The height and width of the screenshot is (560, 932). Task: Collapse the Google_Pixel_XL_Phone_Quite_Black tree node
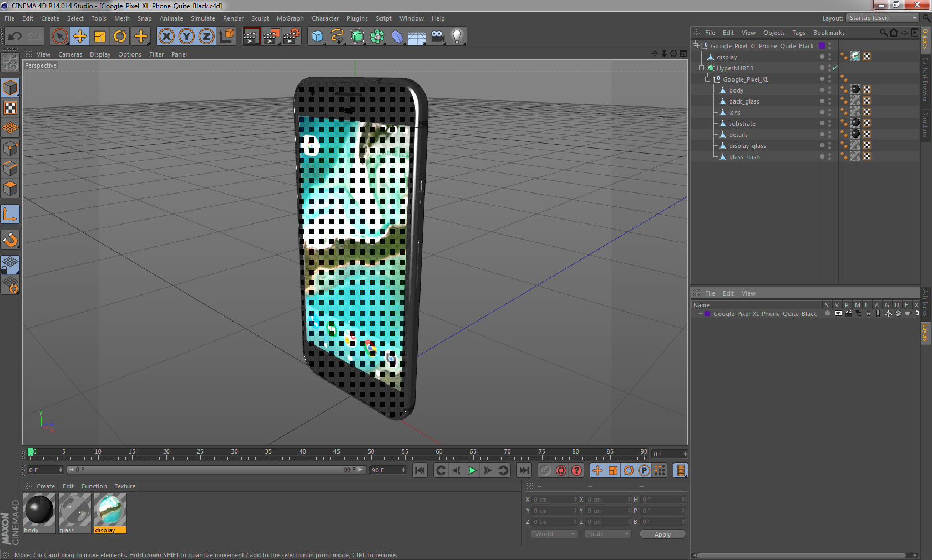(x=696, y=45)
